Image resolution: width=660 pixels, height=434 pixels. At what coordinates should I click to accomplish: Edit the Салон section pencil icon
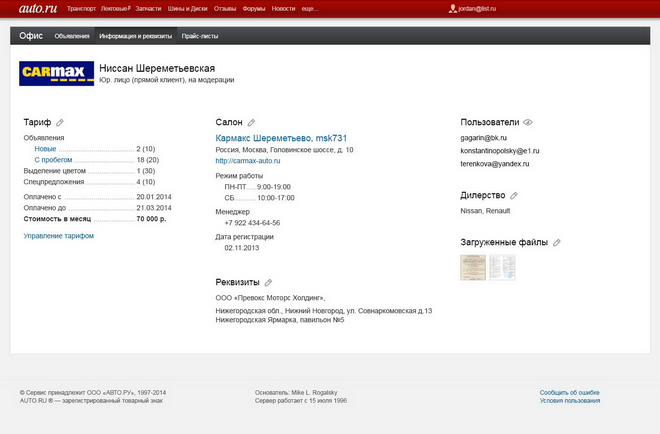pyautogui.click(x=251, y=122)
